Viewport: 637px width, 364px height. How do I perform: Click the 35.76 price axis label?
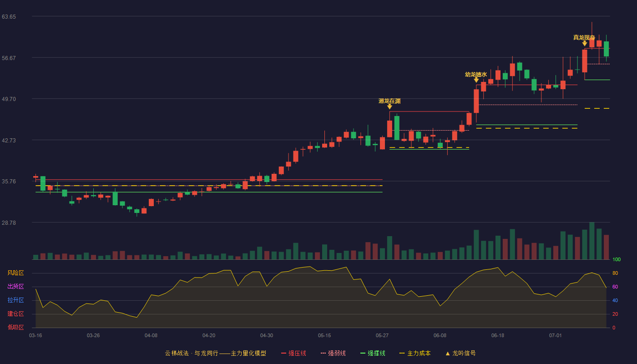point(9,181)
